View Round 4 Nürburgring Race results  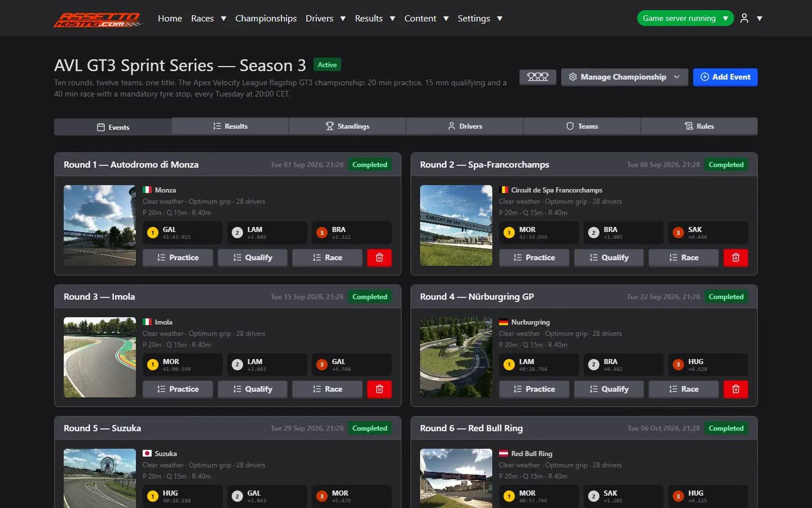pos(684,389)
